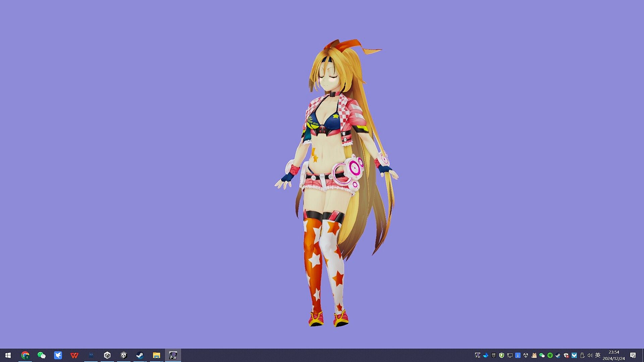Image resolution: width=644 pixels, height=362 pixels.
Task: Open the notification center
Action: point(633,355)
